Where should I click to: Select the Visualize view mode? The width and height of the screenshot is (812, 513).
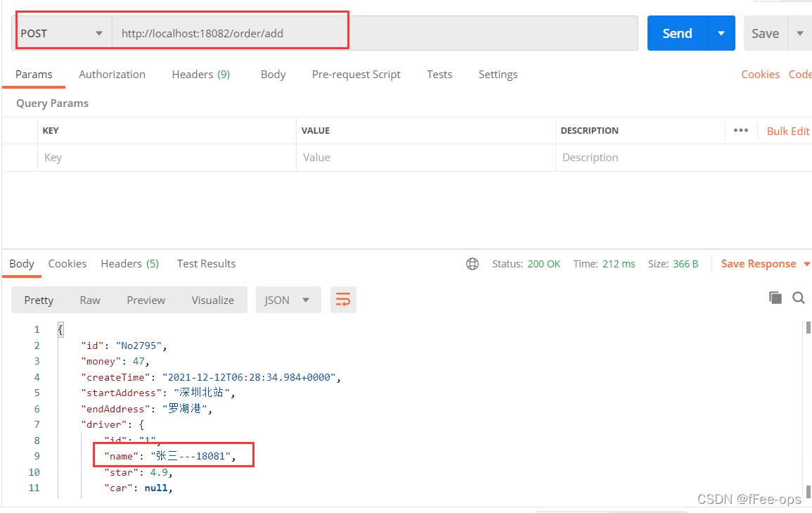[213, 300]
